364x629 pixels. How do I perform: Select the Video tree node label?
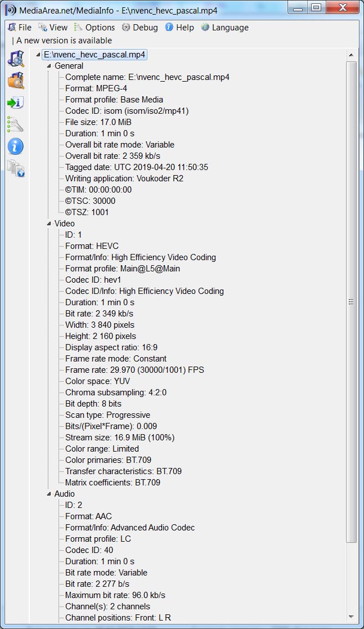pos(65,224)
